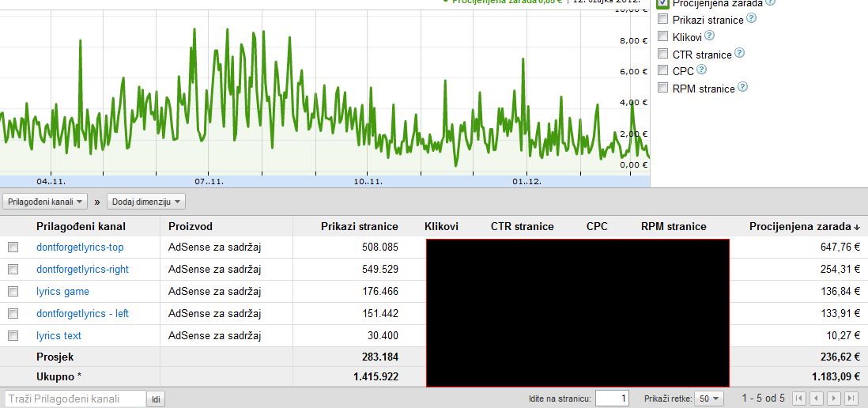Screen dimensions: 868x408
Task: Click the 1 - 5 od 5 pagination text
Action: click(x=763, y=398)
